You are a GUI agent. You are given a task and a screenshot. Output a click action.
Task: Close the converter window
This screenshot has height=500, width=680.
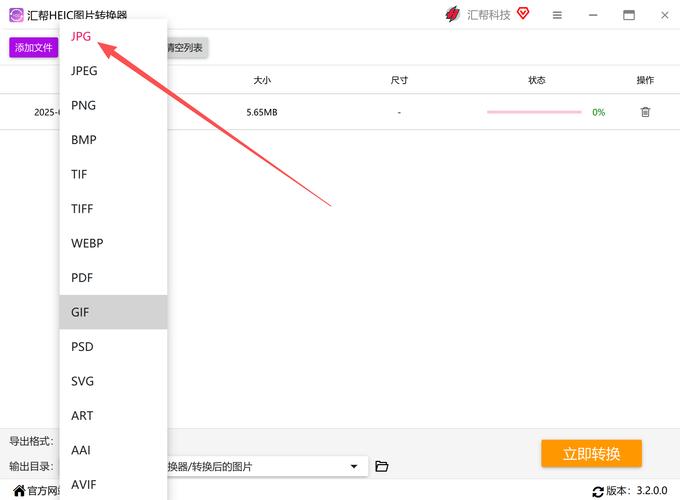pos(665,15)
